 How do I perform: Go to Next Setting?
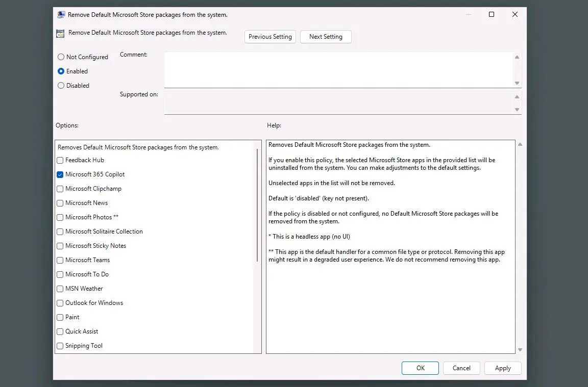326,37
